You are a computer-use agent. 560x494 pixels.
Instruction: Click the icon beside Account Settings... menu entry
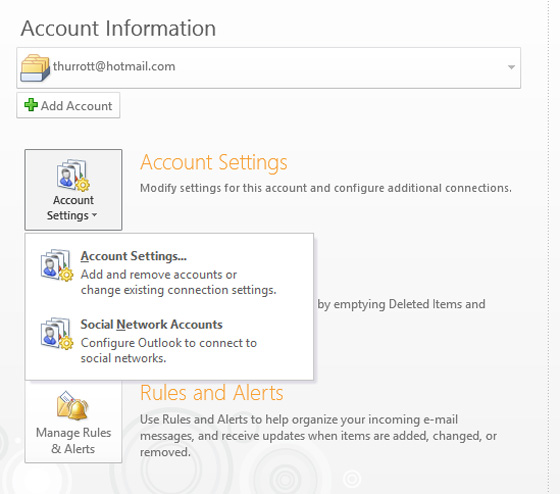[57, 265]
